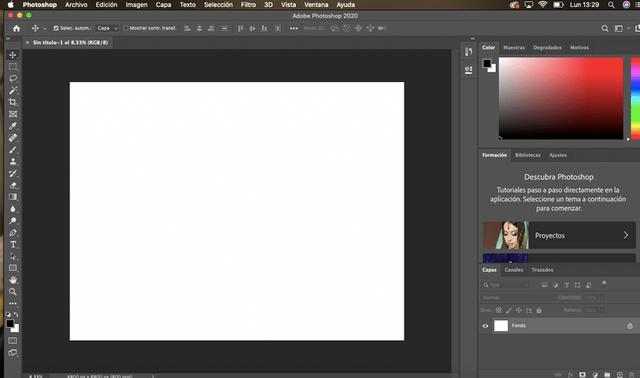Select the Magic Wand tool
640x378 pixels.
click(13, 90)
